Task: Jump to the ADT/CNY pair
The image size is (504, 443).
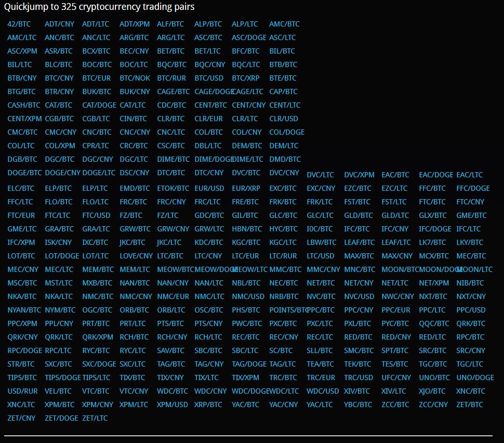Action: pos(59,24)
